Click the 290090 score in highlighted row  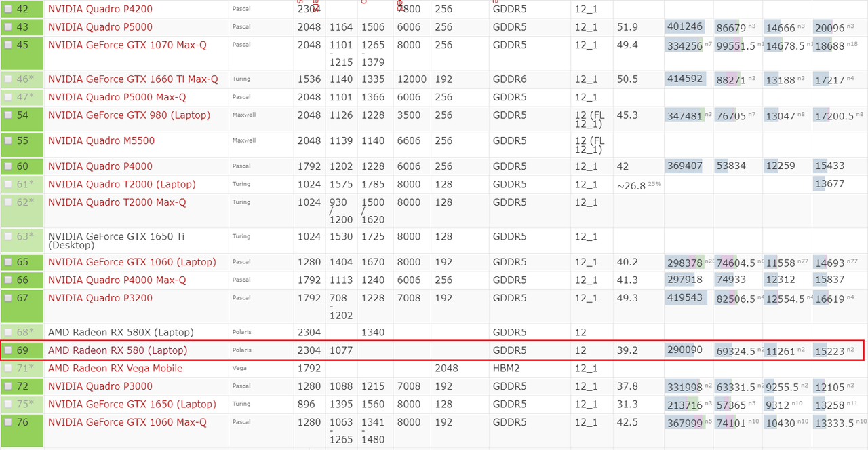point(685,350)
